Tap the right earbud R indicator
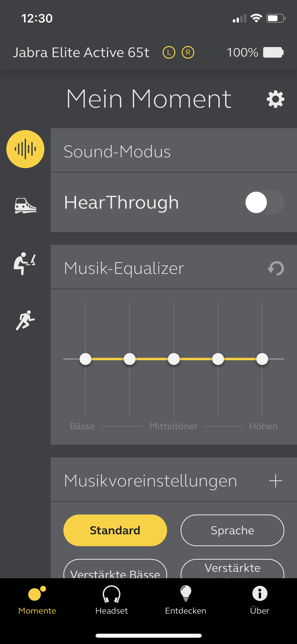297x644 pixels. (x=188, y=52)
